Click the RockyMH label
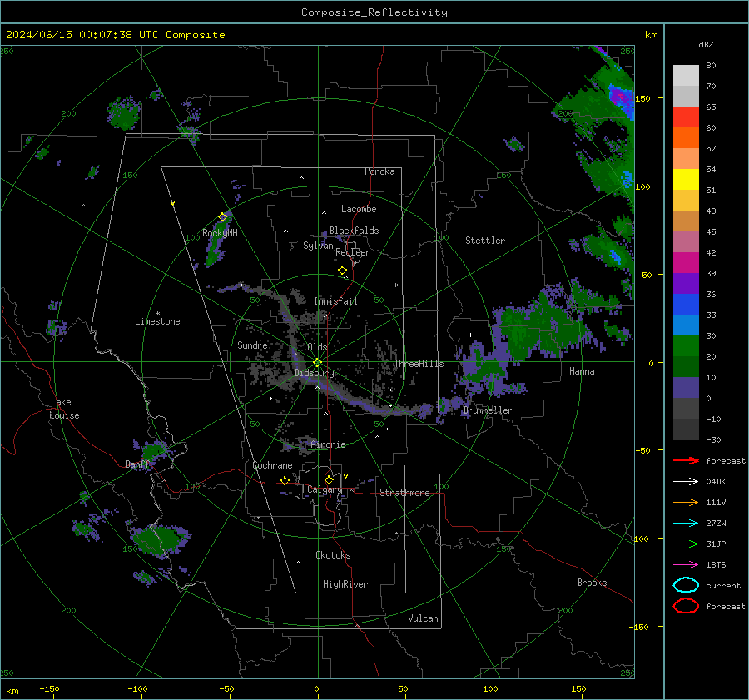The width and height of the screenshot is (749, 700). click(x=220, y=233)
